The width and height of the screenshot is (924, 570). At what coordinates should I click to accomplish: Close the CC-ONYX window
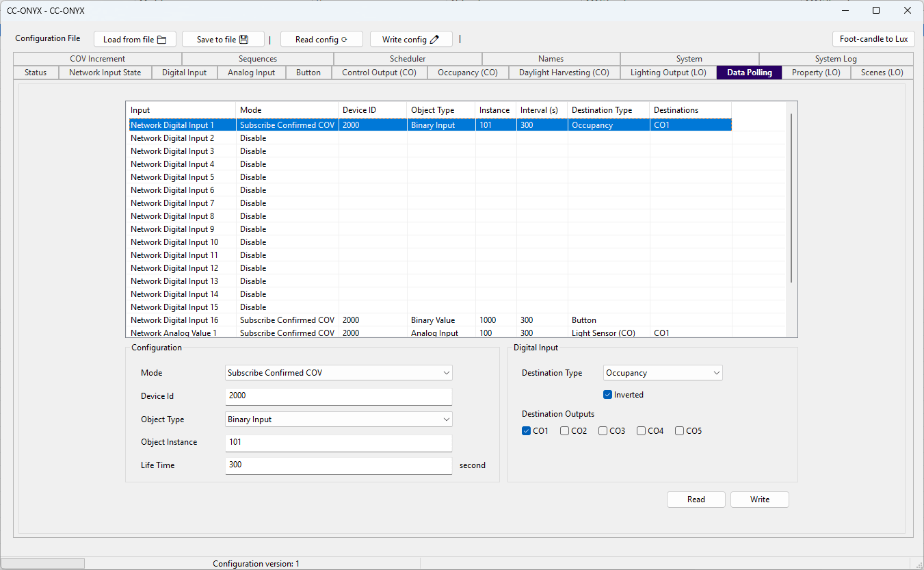pyautogui.click(x=908, y=10)
